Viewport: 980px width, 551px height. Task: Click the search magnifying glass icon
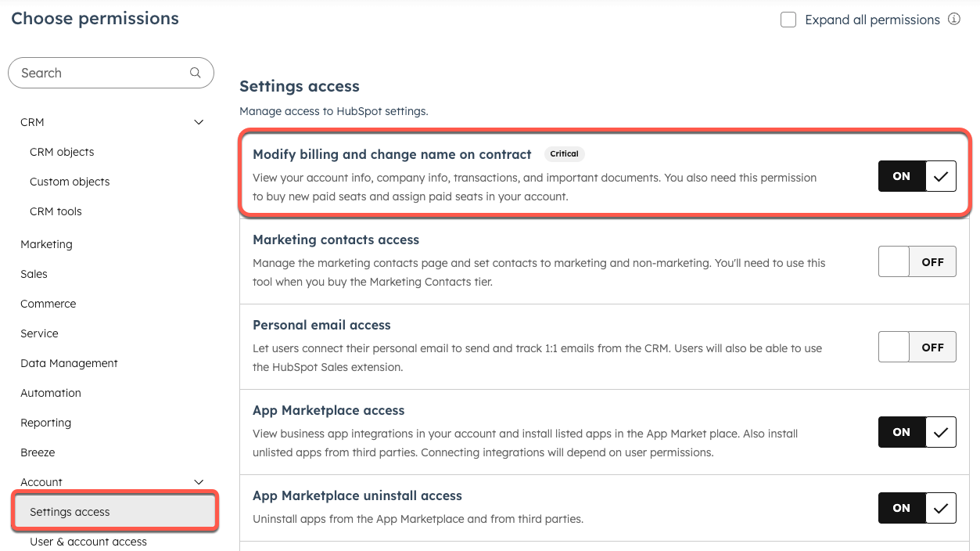195,72
